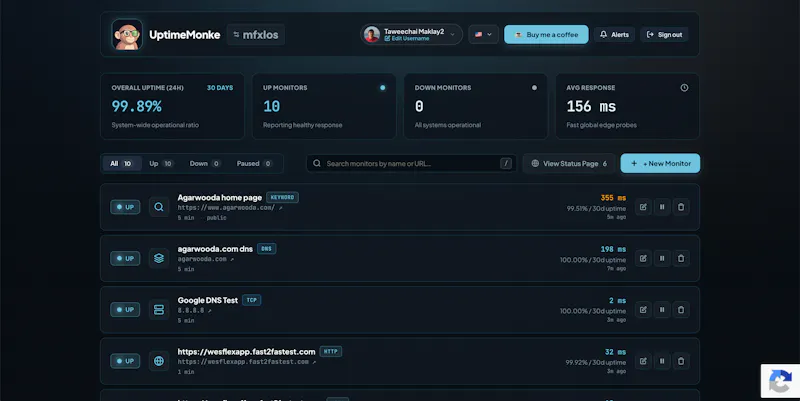Pause the Google DNS Test monitor
Screen dimensions: 800x401
(662, 310)
